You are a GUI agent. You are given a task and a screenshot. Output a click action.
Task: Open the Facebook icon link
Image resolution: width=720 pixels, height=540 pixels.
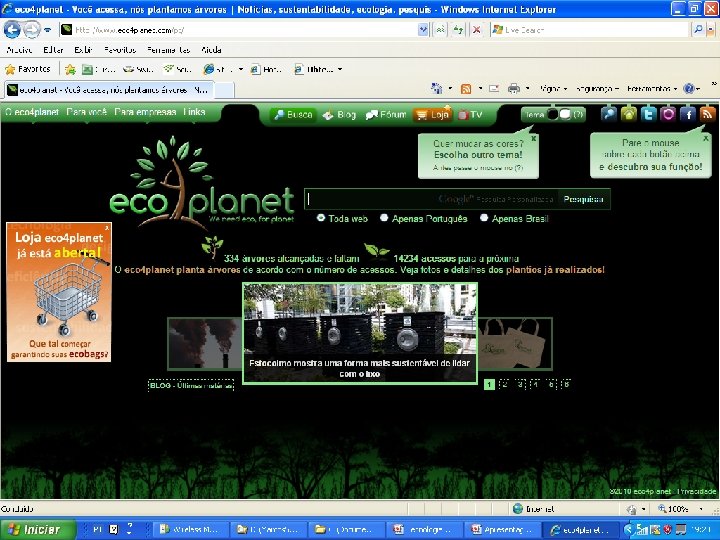point(688,114)
